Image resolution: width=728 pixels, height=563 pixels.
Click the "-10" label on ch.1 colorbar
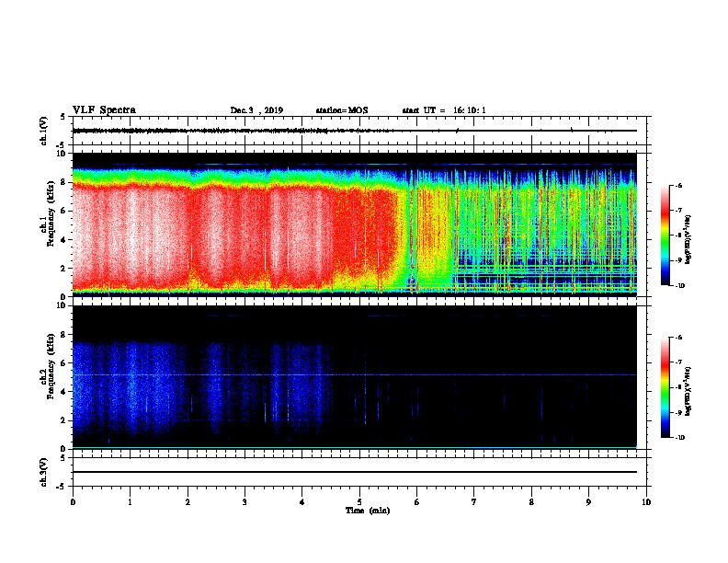pos(679,285)
